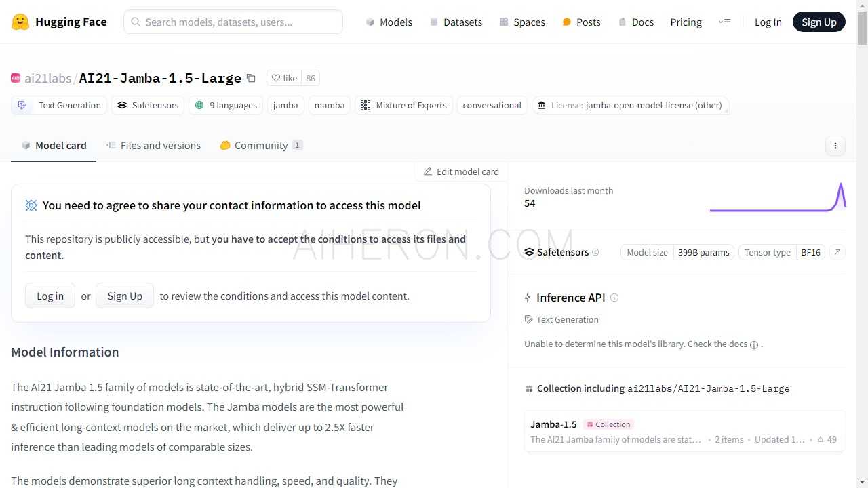The image size is (868, 488).
Task: Open the Jamba-1.5 collection card
Action: coord(685,431)
